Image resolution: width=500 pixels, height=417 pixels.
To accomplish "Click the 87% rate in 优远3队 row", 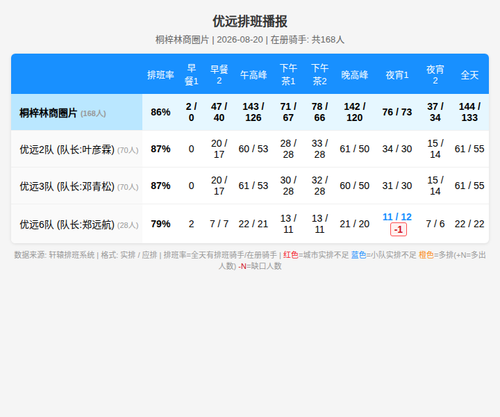I will (x=161, y=185).
